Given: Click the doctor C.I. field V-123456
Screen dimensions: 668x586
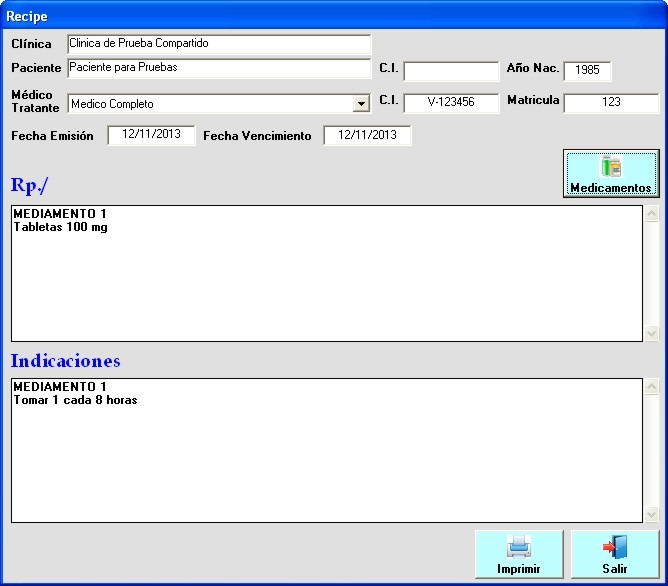Looking at the screenshot, I should click(x=451, y=103).
